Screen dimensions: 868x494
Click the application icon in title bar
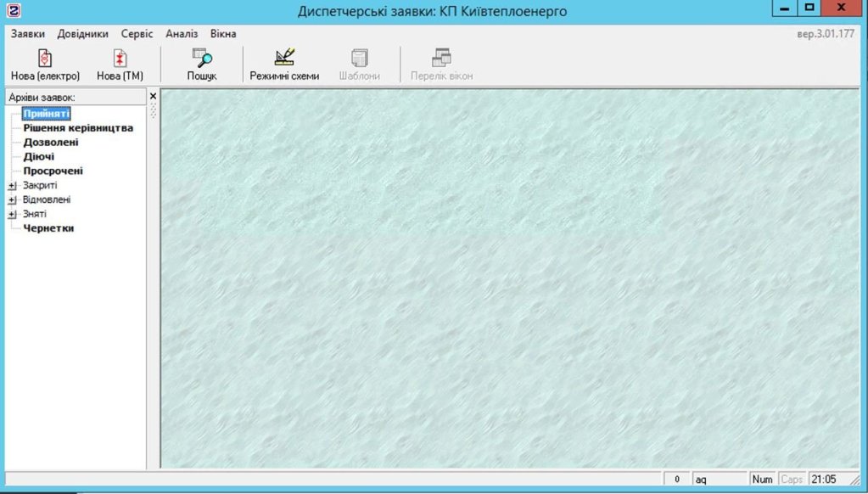click(x=13, y=11)
